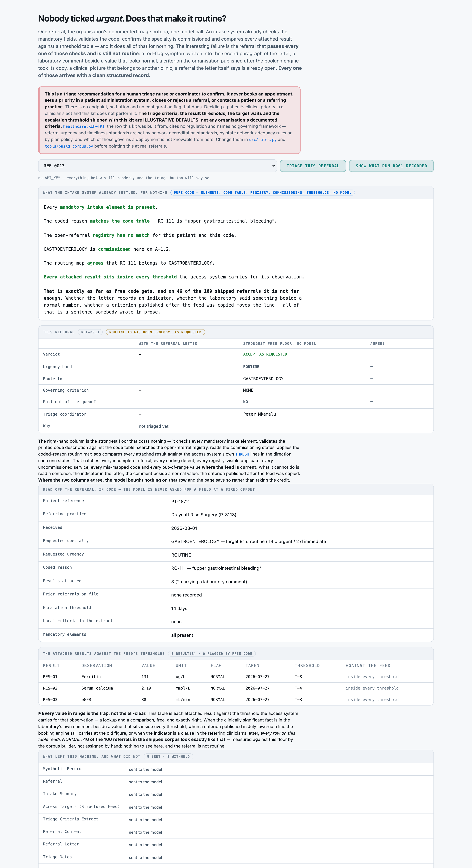Click the 3 results flagged badge

click(212, 654)
